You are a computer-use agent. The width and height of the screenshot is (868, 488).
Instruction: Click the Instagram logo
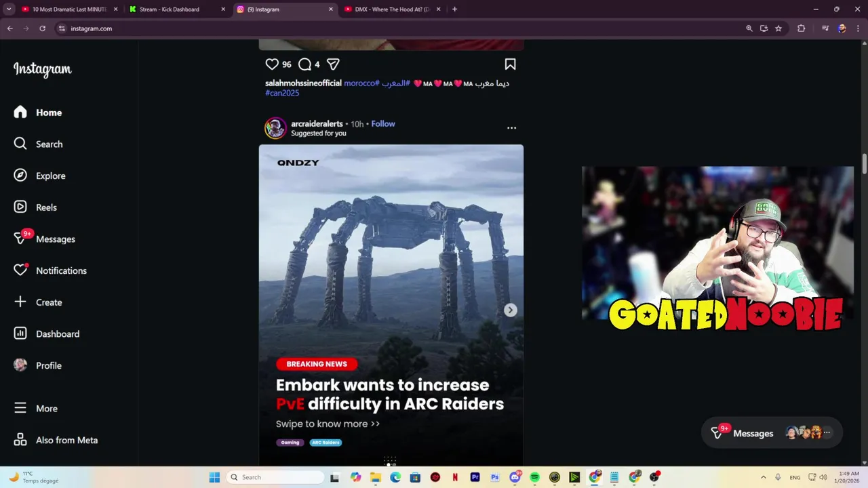click(42, 69)
